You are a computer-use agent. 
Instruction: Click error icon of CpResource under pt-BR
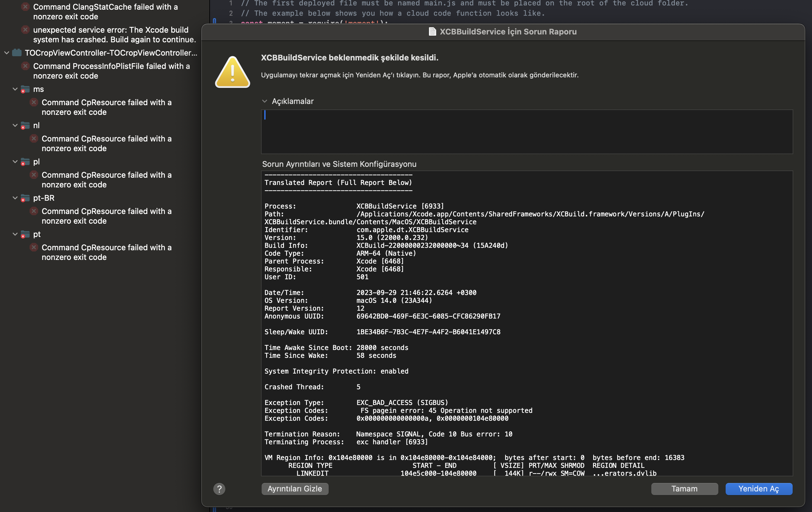click(x=34, y=211)
